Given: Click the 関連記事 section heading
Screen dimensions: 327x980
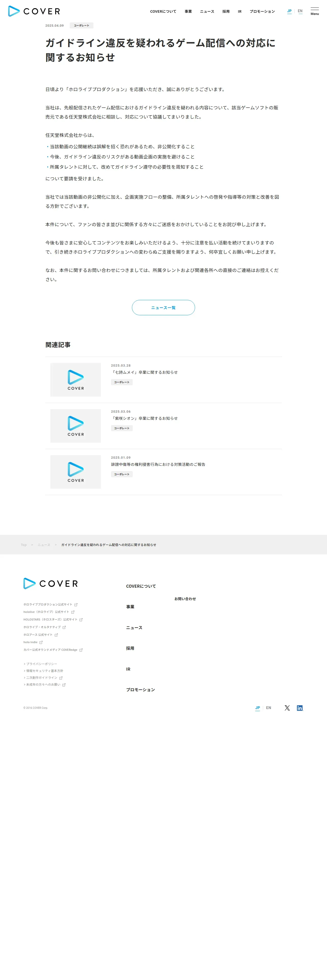Looking at the screenshot, I should click(x=58, y=345).
